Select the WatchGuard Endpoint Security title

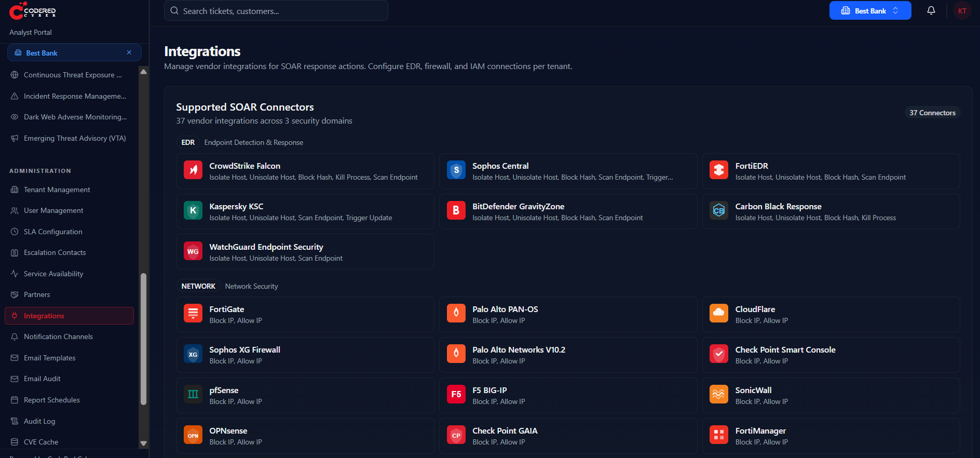266,247
